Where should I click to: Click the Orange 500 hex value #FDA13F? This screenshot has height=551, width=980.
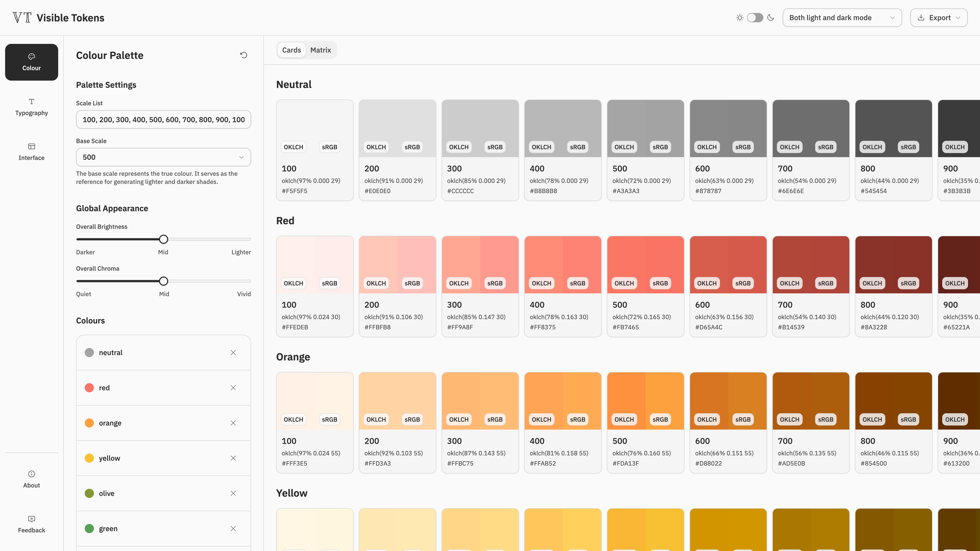(x=626, y=463)
